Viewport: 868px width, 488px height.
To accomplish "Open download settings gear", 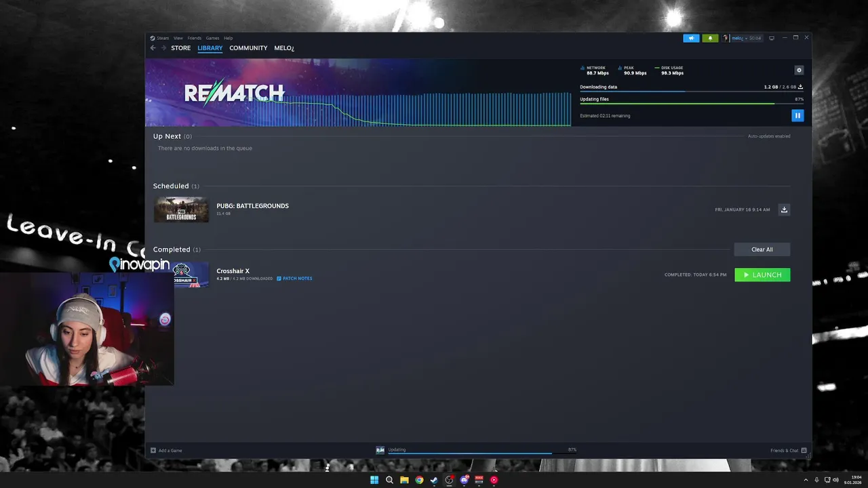I will coord(799,70).
